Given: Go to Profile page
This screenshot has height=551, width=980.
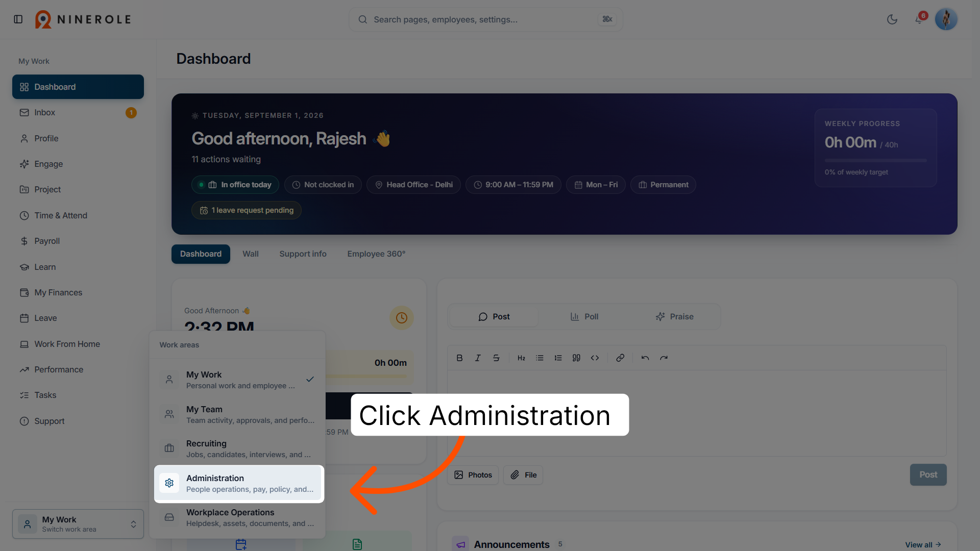Looking at the screenshot, I should click(x=78, y=138).
